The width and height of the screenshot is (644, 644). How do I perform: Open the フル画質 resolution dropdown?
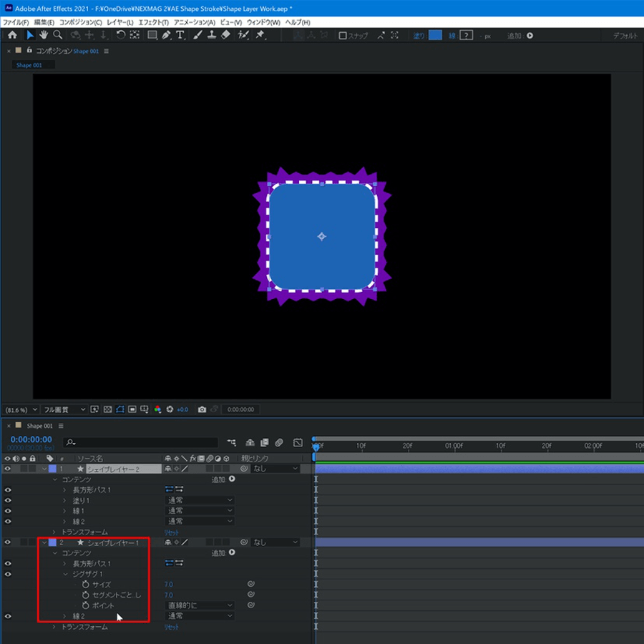point(63,409)
